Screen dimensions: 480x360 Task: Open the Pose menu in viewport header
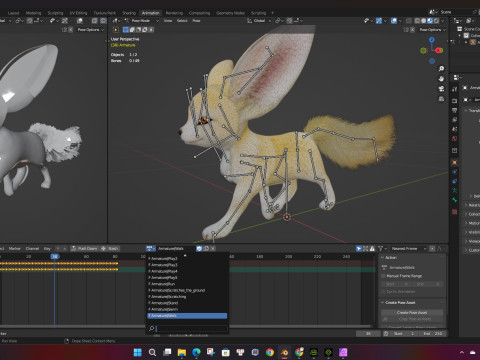[196, 21]
